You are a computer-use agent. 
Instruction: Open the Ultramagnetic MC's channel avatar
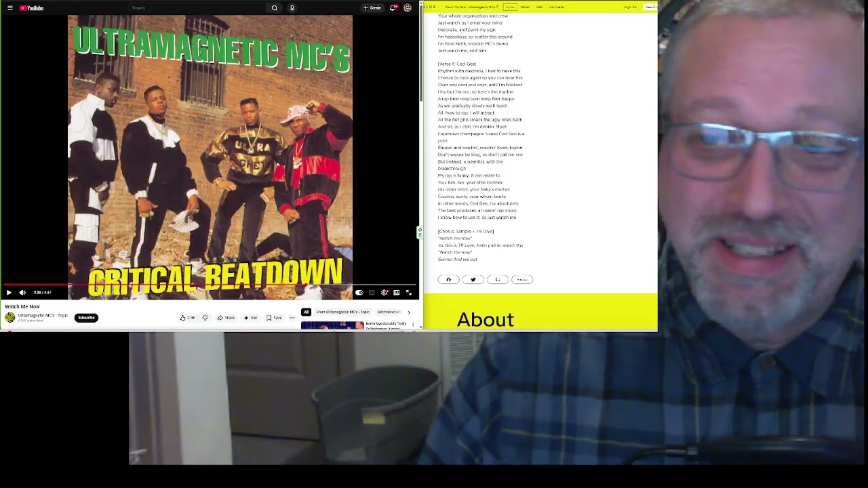10,317
